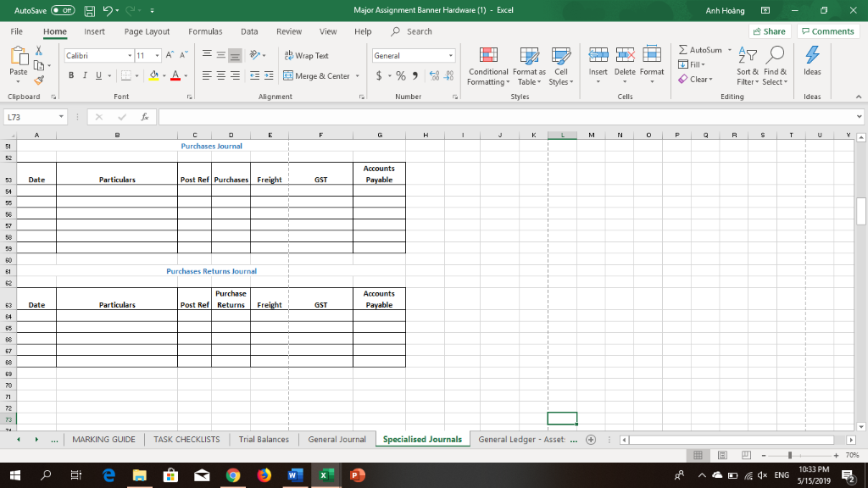
Task: Toggle Wrap Text
Action: coord(306,55)
